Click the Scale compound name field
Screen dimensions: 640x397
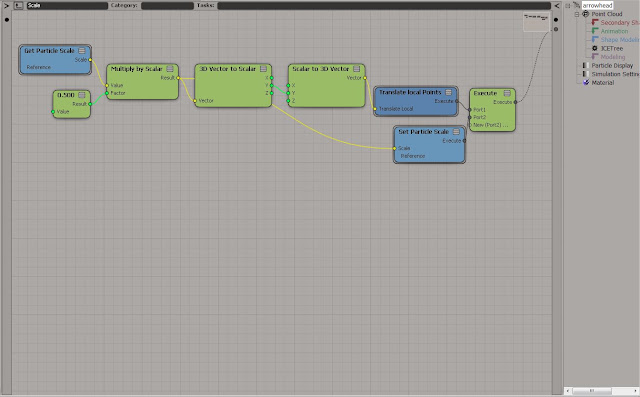[67, 5]
